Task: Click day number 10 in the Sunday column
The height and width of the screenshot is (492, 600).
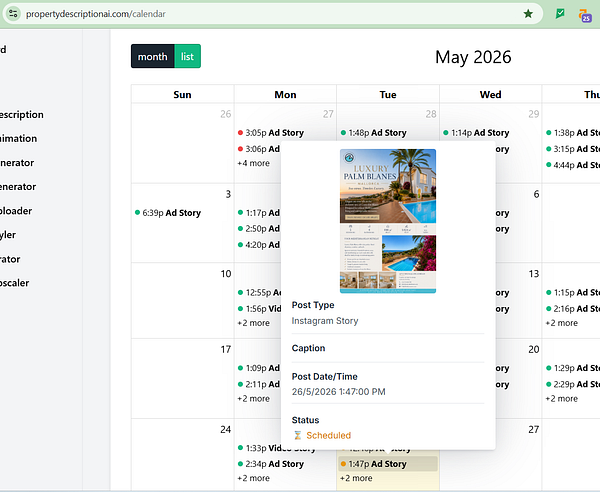Action: pyautogui.click(x=226, y=274)
